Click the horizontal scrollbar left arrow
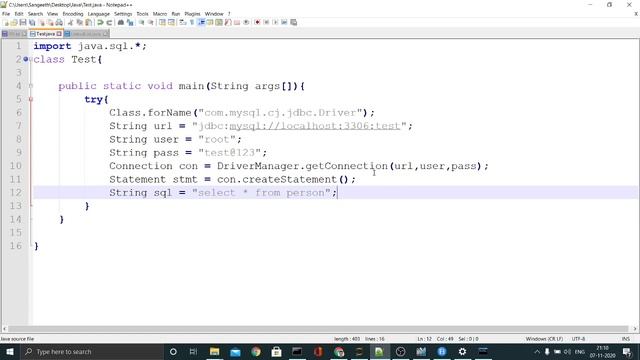This screenshot has width=640, height=360. (4, 329)
